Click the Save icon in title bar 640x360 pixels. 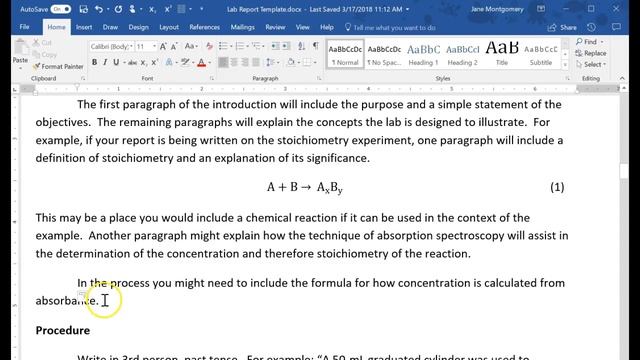84,9
